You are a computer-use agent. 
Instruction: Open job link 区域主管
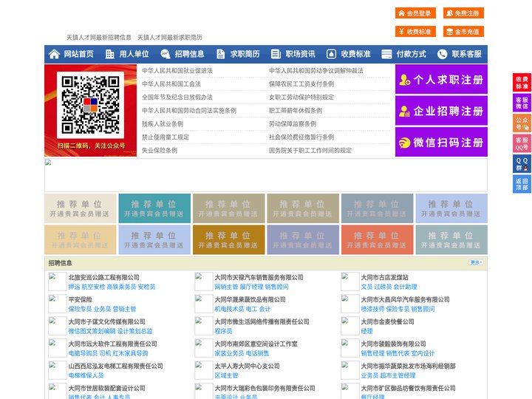[x=226, y=375]
